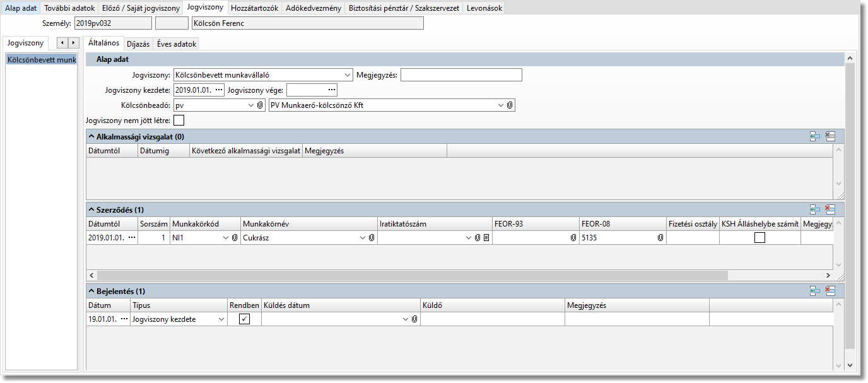The width and height of the screenshot is (868, 383).
Task: Open document icon in Iratiktatószám cell
Action: pyautogui.click(x=486, y=238)
